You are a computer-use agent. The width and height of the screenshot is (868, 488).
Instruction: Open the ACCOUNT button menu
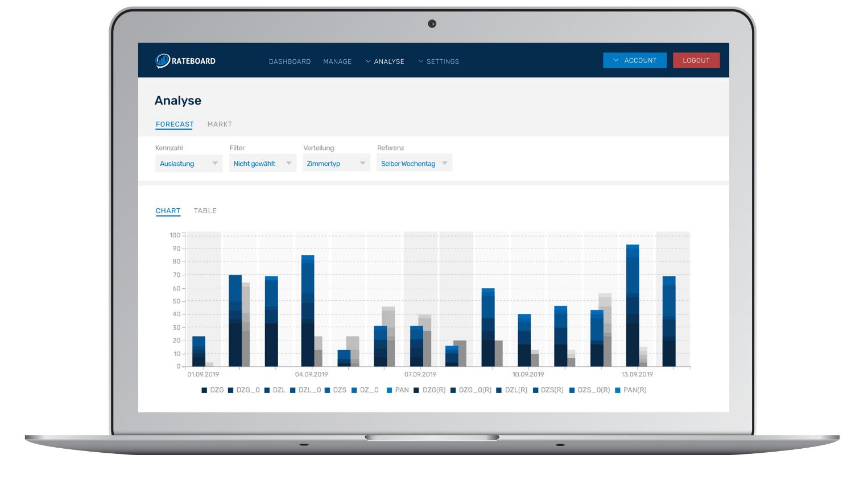[635, 60]
